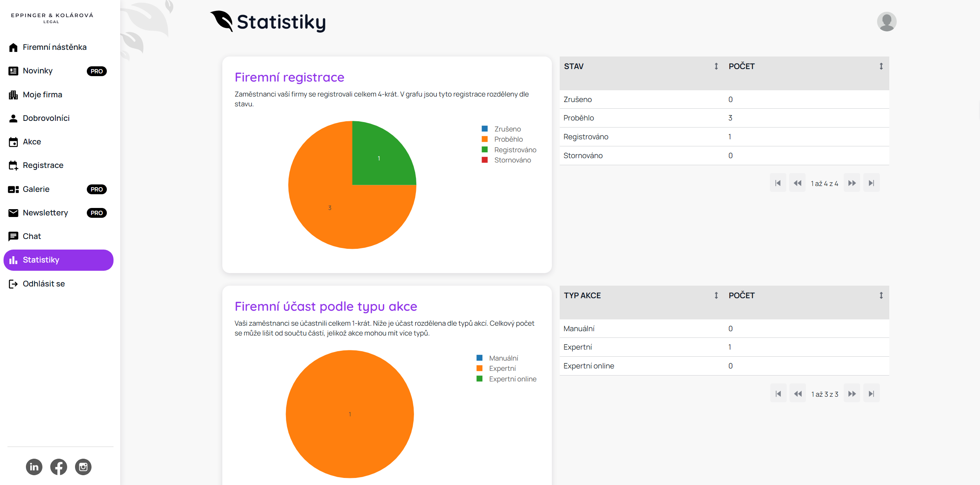Screen dimensions: 980x485
Task: Go to next page of Typ akce table
Action: 852,394
